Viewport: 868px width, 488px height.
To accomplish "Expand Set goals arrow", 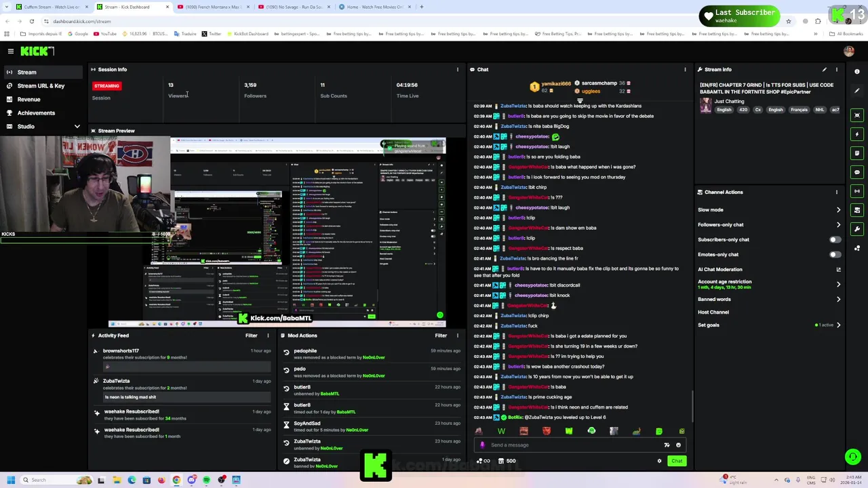I will 838,325.
